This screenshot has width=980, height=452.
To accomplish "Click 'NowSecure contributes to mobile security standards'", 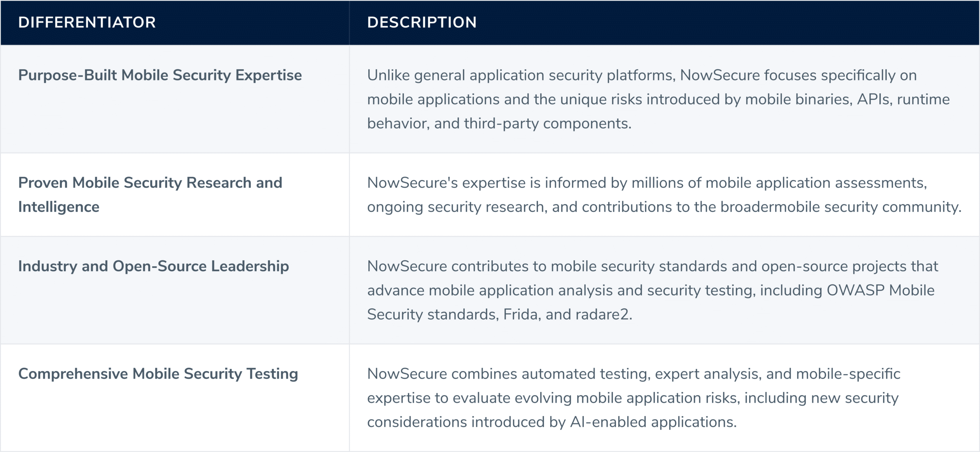I will pos(547,266).
